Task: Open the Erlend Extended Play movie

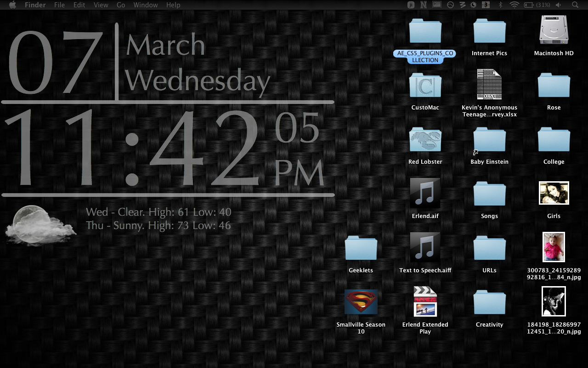Action: pos(425,302)
